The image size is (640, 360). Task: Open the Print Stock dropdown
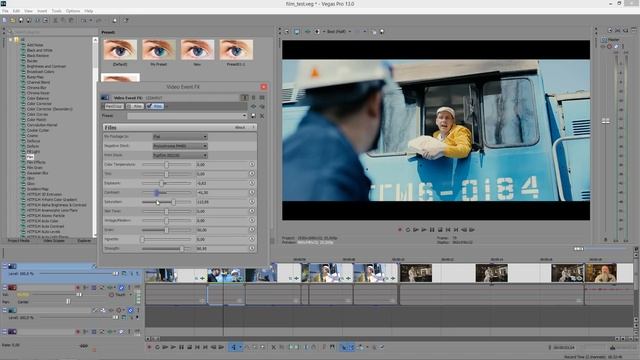[x=180, y=156]
